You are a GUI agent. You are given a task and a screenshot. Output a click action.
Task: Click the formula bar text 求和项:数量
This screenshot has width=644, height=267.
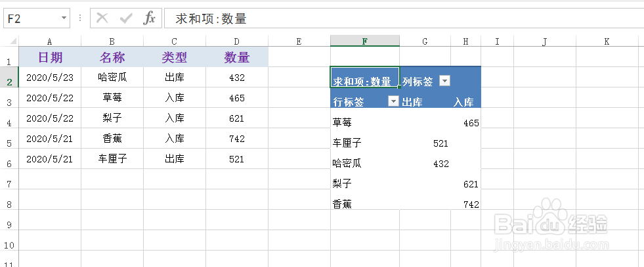coord(211,18)
